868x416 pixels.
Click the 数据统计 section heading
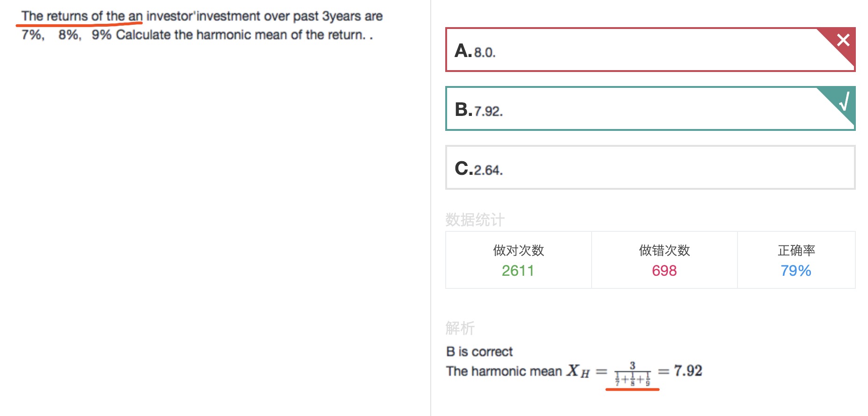475,220
